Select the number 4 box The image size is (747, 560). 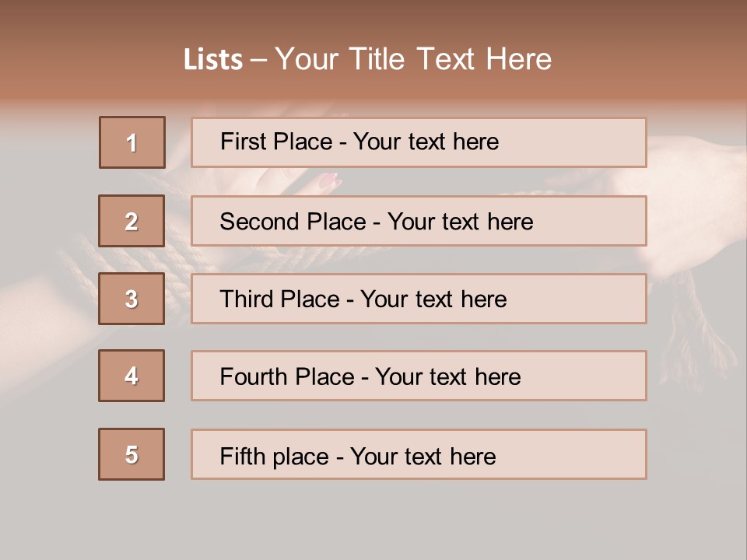coord(132,376)
